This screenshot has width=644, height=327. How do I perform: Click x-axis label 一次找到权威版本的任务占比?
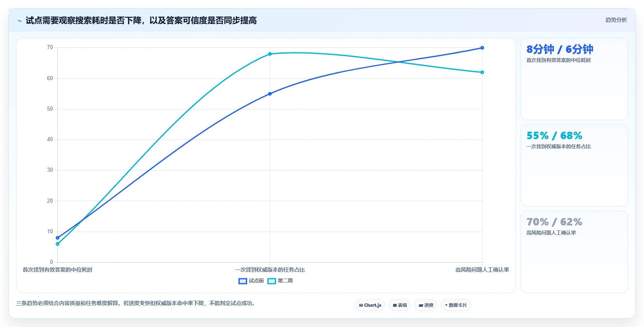tap(270, 270)
